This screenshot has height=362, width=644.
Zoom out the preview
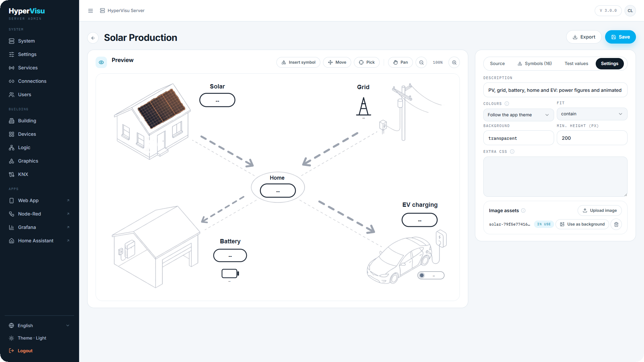point(421,62)
